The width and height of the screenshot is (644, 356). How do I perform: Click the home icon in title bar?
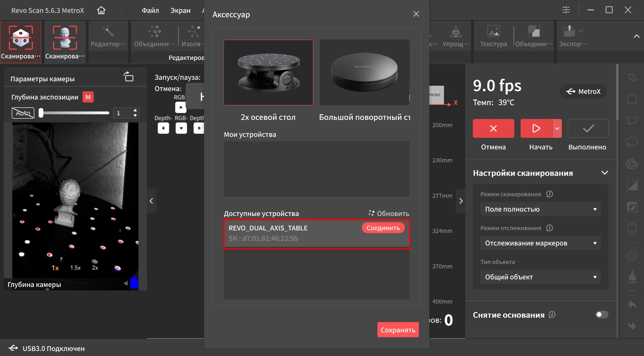click(x=101, y=10)
